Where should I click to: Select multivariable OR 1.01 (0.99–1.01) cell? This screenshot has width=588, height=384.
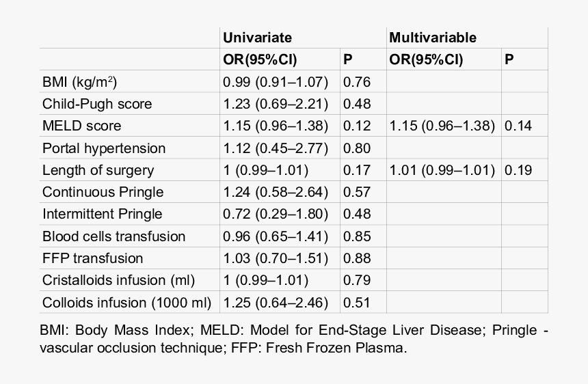442,170
